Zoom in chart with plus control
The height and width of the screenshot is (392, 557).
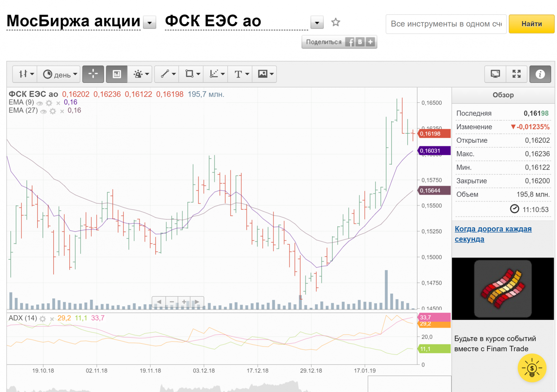(184, 301)
